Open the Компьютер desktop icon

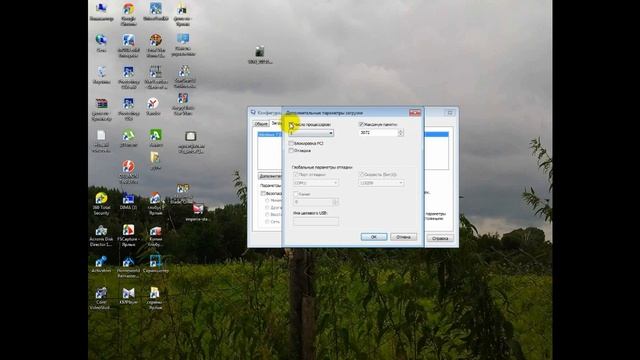pyautogui.click(x=101, y=12)
